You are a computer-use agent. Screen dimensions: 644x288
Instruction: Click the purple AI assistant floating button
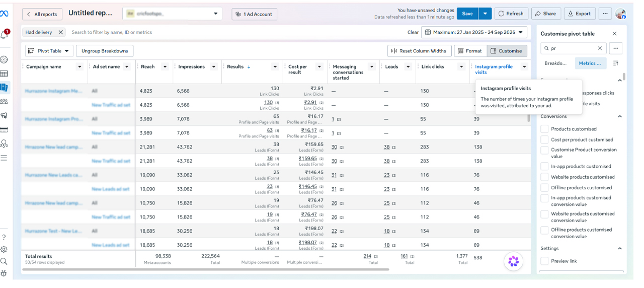tap(513, 261)
